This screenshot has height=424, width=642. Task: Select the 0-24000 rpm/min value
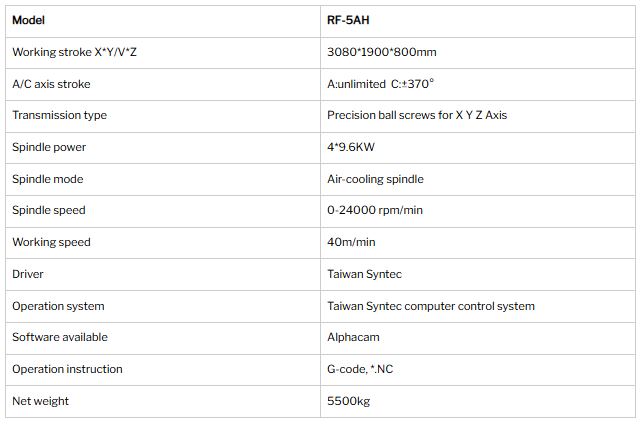(x=375, y=210)
